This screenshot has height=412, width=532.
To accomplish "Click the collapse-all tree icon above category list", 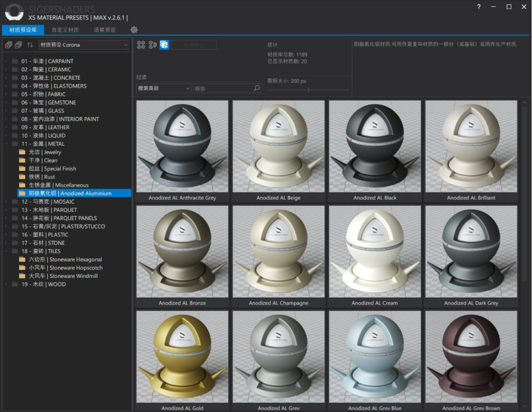I will [19, 45].
